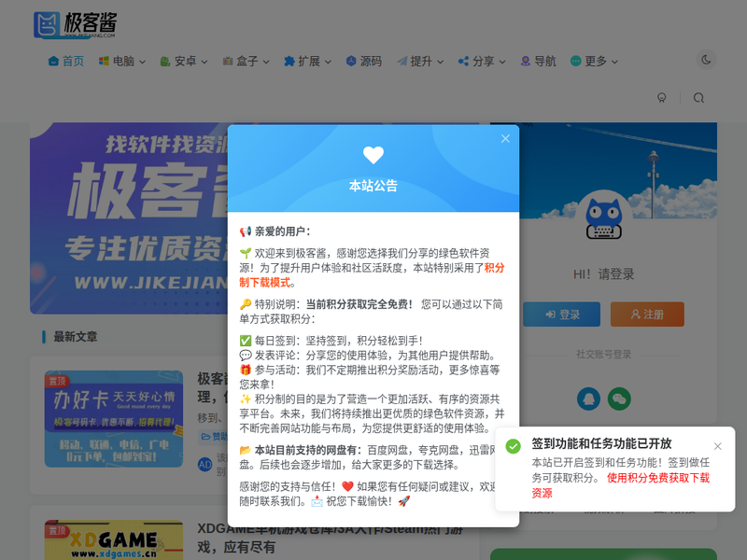747x560 pixels.
Task: Click the 极客酱 banner image
Action: tap(129, 218)
